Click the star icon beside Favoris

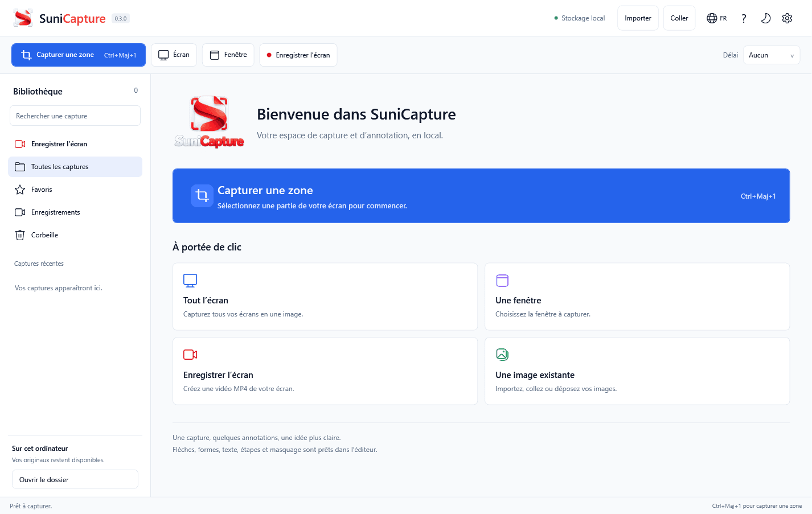(20, 190)
